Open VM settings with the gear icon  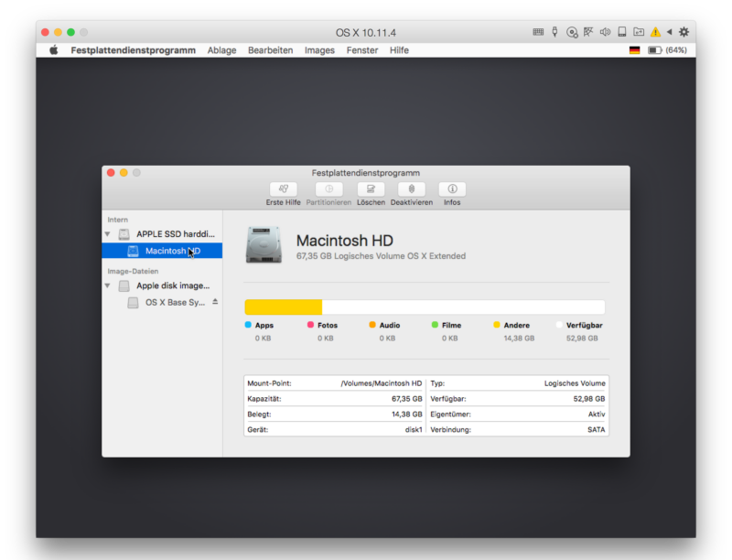tap(684, 32)
